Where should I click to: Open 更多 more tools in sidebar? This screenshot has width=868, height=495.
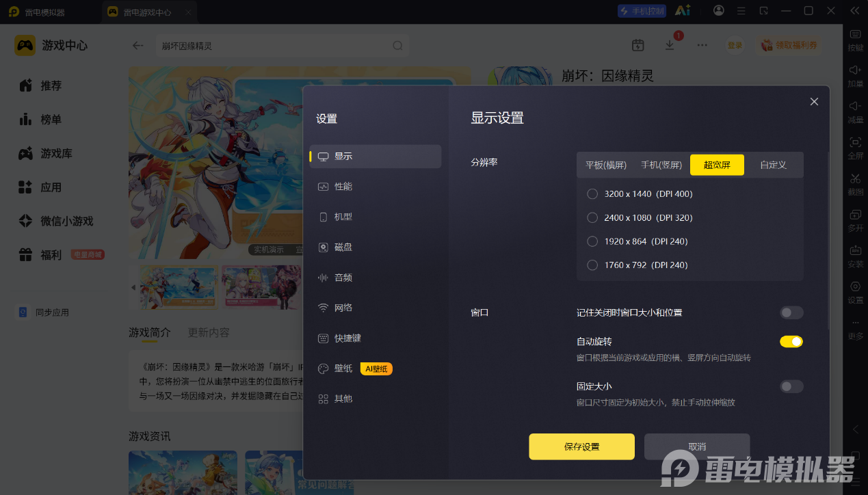tap(856, 328)
